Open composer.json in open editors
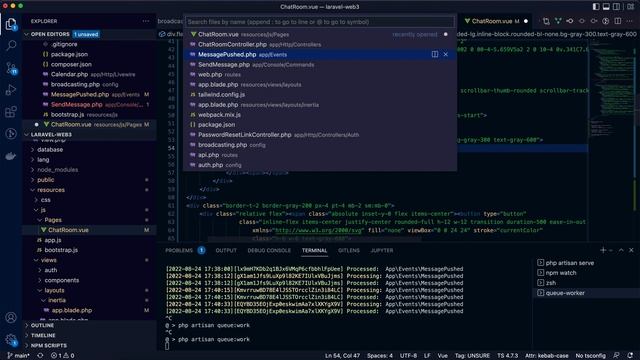640x360 pixels. pyautogui.click(x=89, y=64)
